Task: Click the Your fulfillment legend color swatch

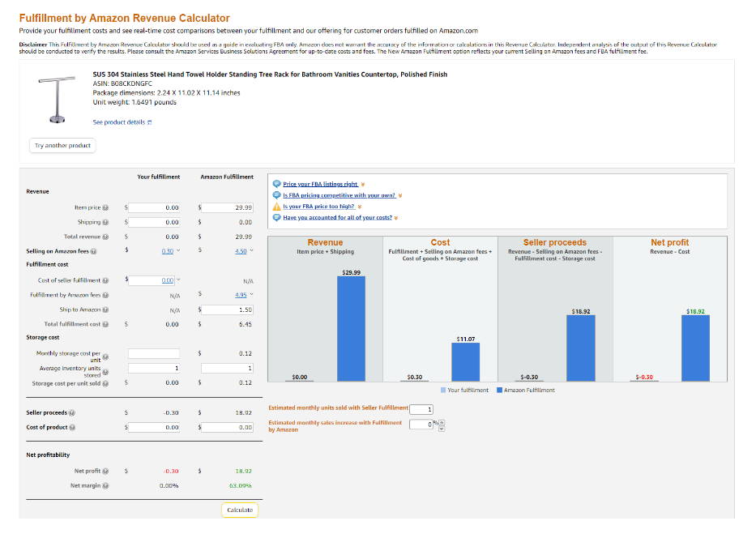Action: tap(443, 390)
